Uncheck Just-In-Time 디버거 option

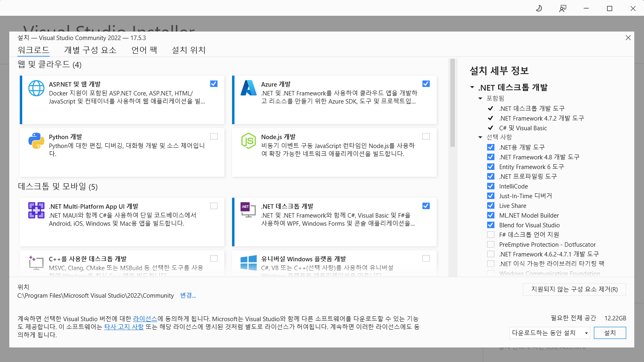[x=491, y=196]
